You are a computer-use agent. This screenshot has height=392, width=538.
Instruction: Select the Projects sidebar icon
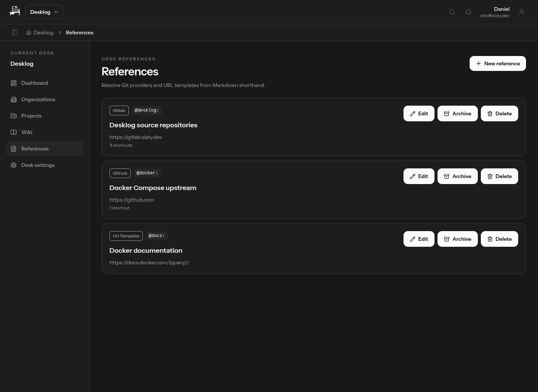[x=14, y=116]
